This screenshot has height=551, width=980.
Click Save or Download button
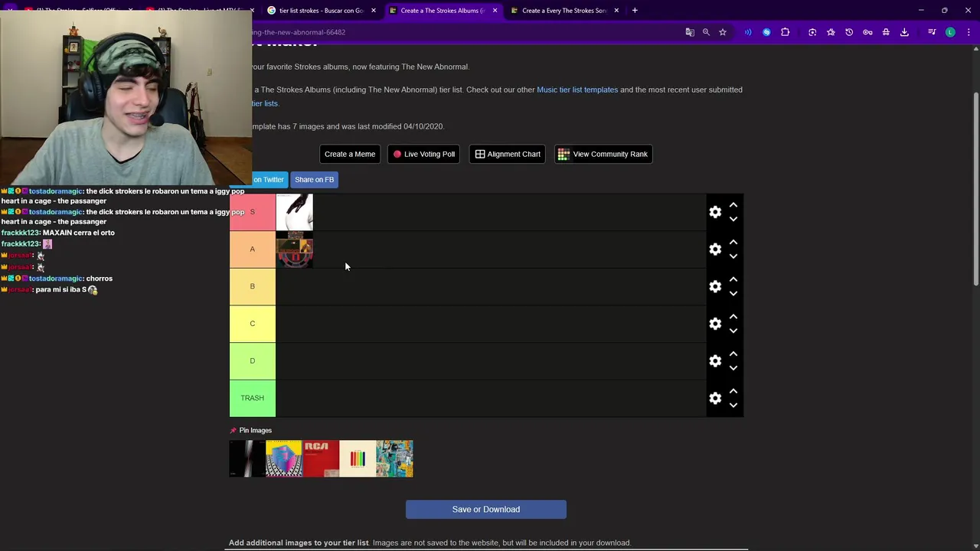pos(486,510)
